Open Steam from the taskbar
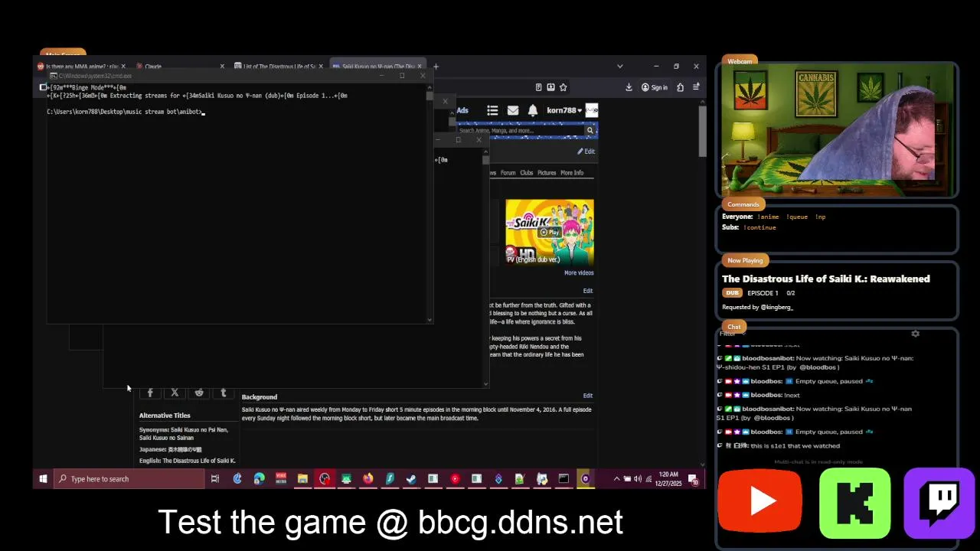 click(411, 479)
